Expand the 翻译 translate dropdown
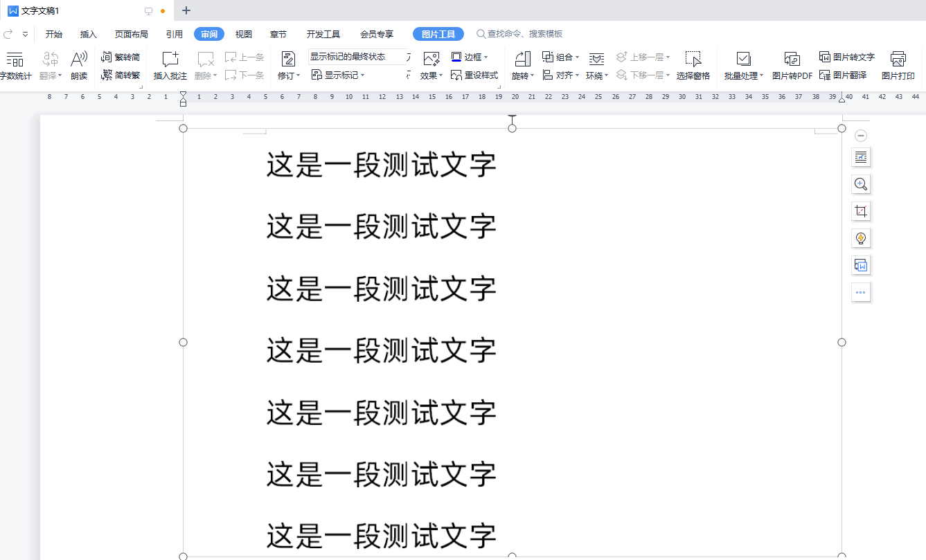Viewport: 926px width, 560px height. (60, 76)
